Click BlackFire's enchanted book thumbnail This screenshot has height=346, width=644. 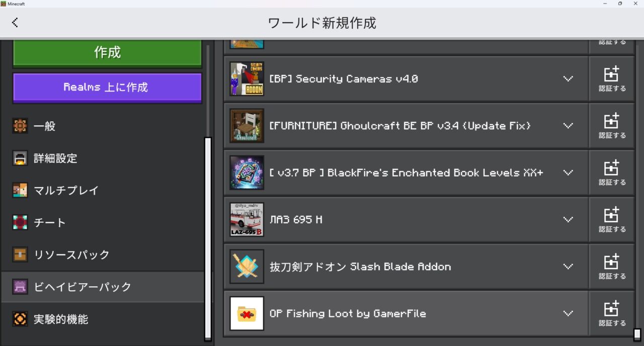pyautogui.click(x=247, y=172)
